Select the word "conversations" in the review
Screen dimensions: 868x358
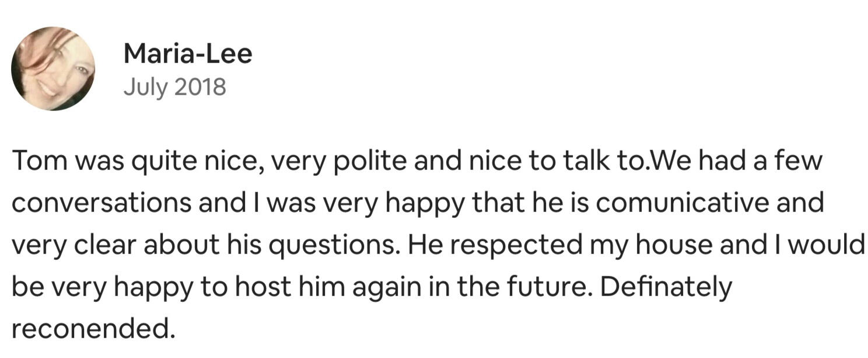click(x=101, y=203)
